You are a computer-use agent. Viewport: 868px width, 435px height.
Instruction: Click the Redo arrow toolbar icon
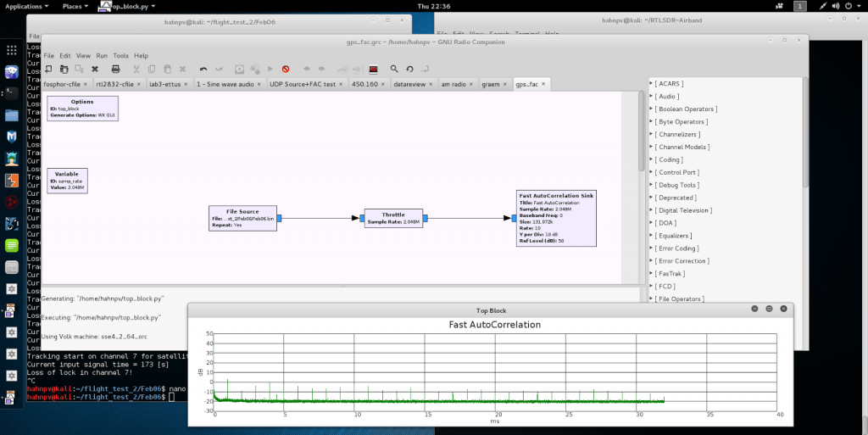pos(219,70)
